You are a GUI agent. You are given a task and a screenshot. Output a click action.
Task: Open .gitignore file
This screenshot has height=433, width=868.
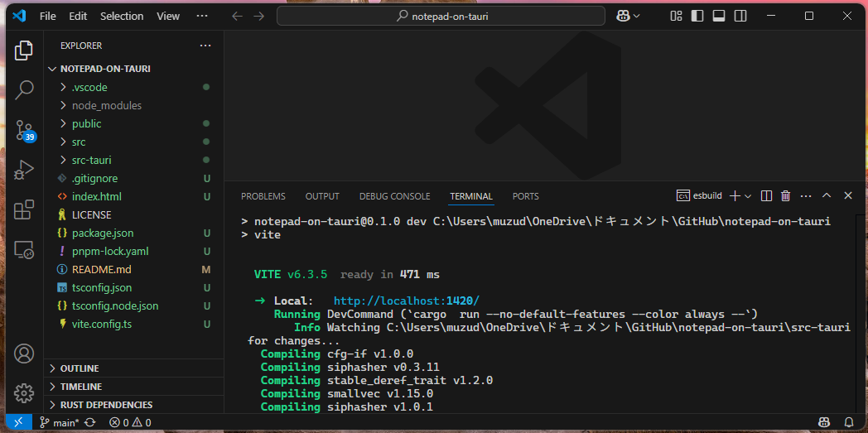tap(134, 179)
